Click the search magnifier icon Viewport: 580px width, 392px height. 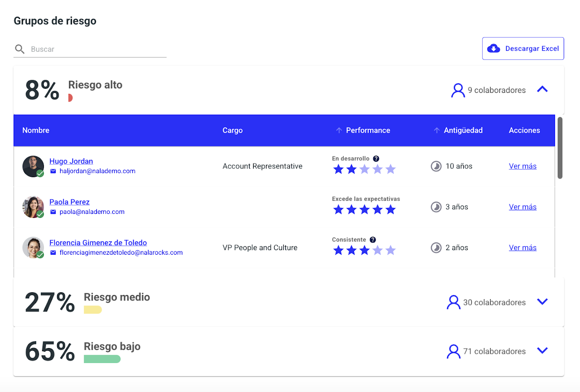[19, 49]
